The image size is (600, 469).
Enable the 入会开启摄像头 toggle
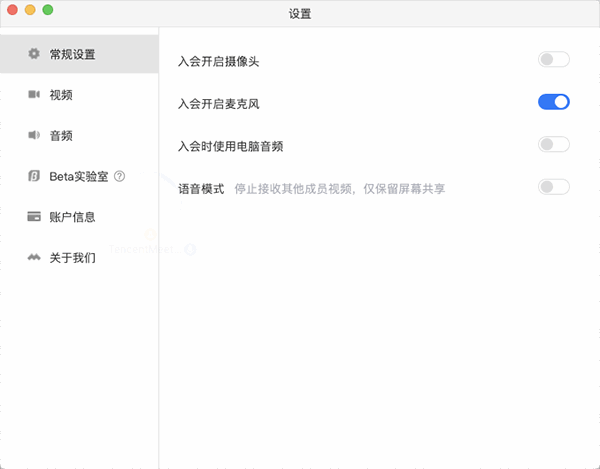pos(553,60)
